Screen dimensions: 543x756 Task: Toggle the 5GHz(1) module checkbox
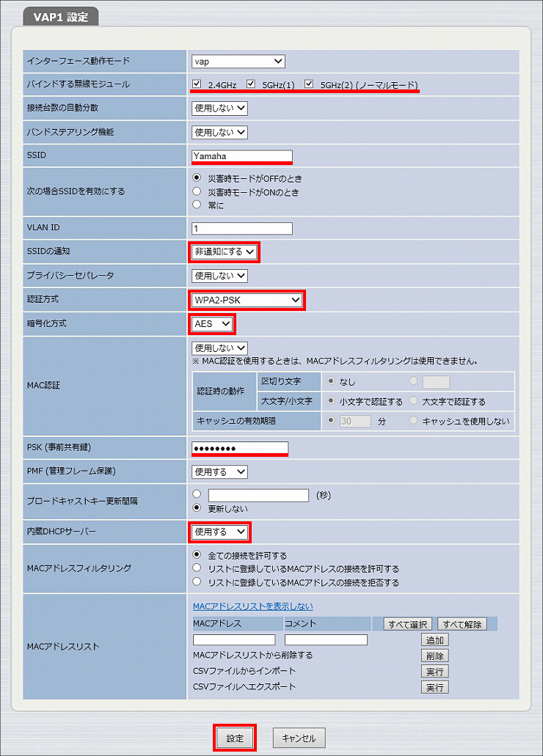[250, 84]
